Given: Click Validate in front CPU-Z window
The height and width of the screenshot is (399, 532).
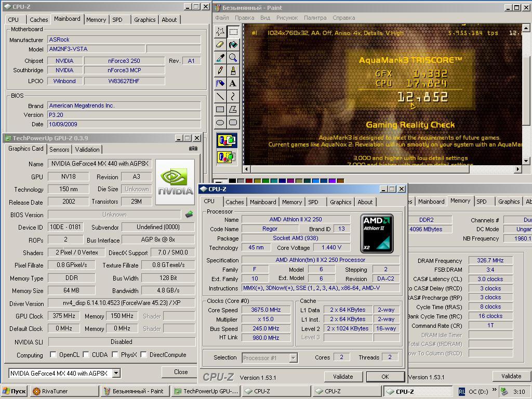Looking at the screenshot, I should pyautogui.click(x=343, y=377).
